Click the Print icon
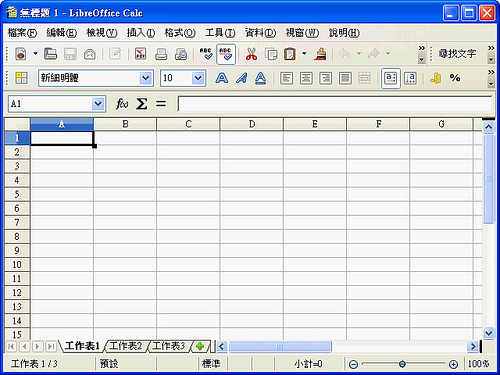This screenshot has height=375, width=500. [x=161, y=54]
